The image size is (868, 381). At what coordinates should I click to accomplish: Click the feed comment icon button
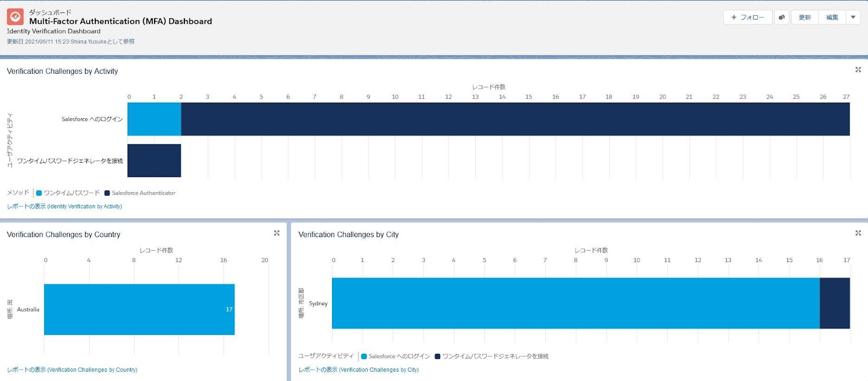pos(782,17)
